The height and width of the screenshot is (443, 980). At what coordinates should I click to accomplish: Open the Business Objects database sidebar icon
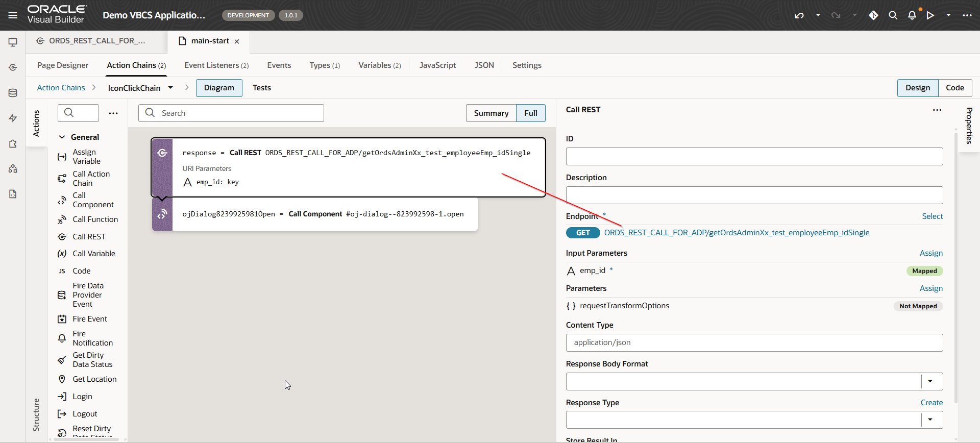13,93
